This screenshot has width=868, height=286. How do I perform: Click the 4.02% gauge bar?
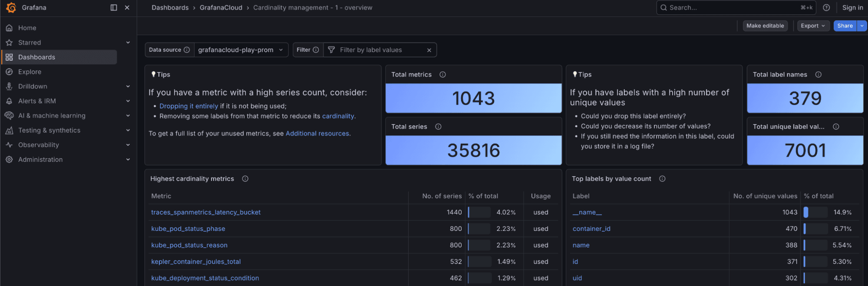click(479, 212)
